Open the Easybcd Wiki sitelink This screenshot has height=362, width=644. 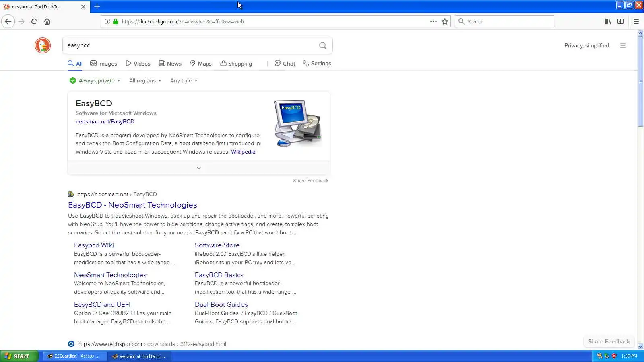(x=94, y=245)
